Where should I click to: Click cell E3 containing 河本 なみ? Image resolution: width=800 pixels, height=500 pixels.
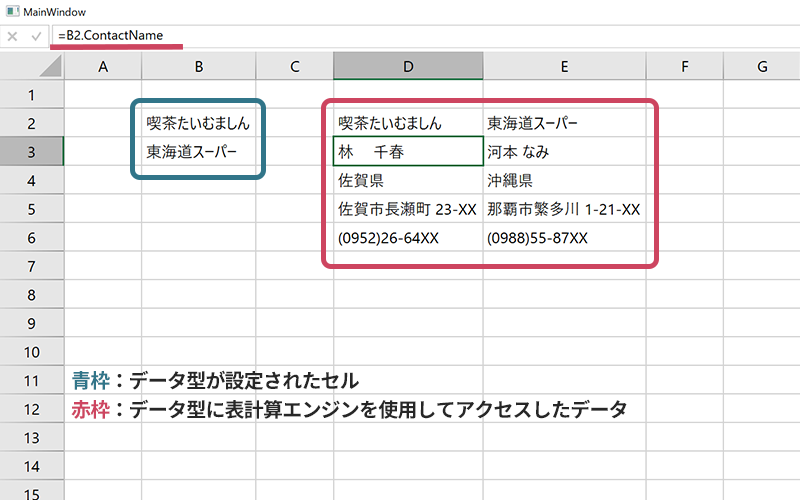564,152
